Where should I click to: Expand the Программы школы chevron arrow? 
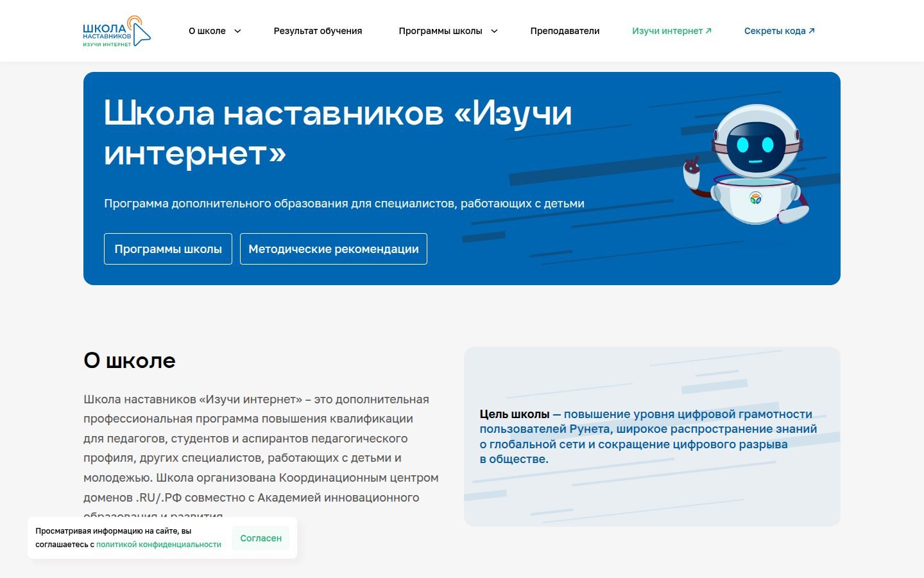[494, 31]
